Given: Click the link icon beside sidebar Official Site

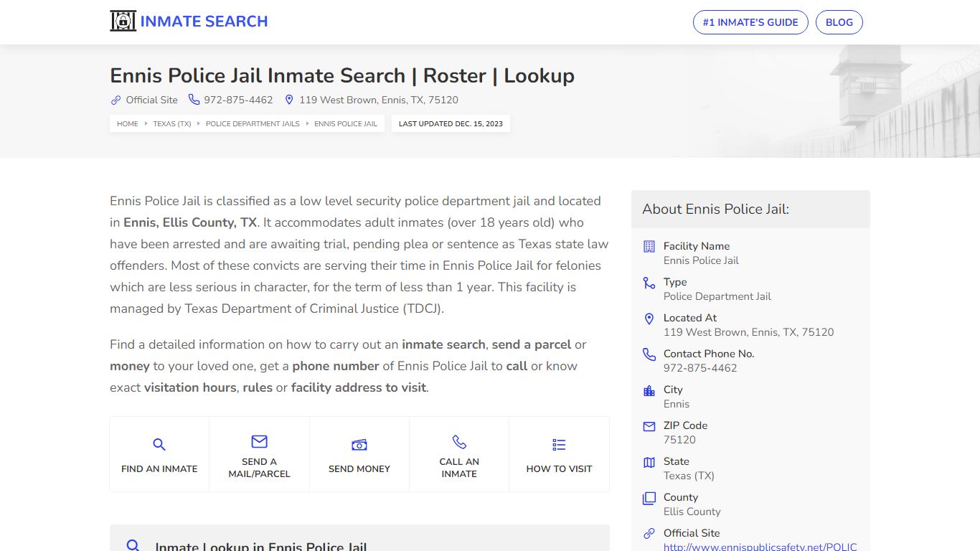Looking at the screenshot, I should coord(649,534).
